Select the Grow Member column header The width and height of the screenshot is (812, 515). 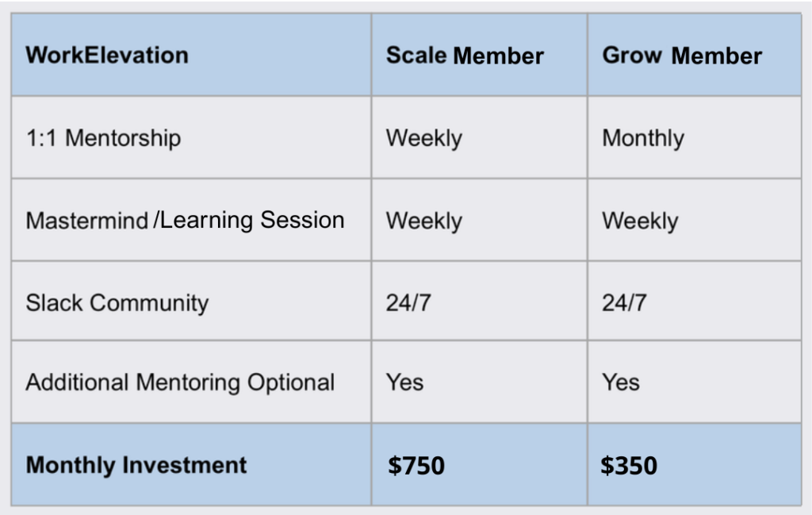click(x=695, y=55)
